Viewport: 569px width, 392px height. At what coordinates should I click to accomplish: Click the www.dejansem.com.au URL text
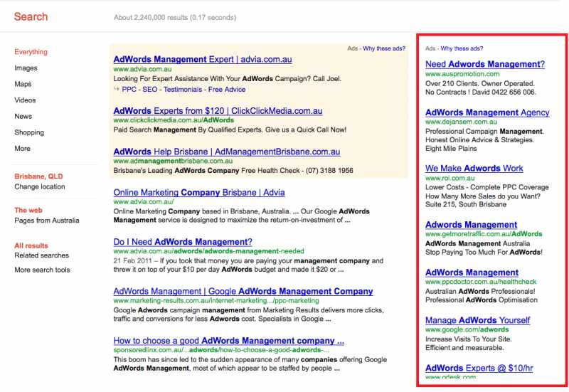tap(461, 122)
